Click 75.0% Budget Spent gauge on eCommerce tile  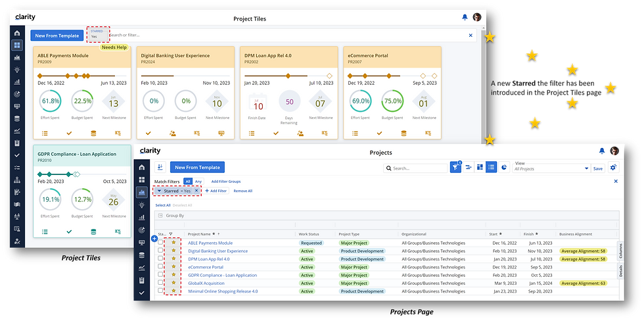tap(393, 101)
